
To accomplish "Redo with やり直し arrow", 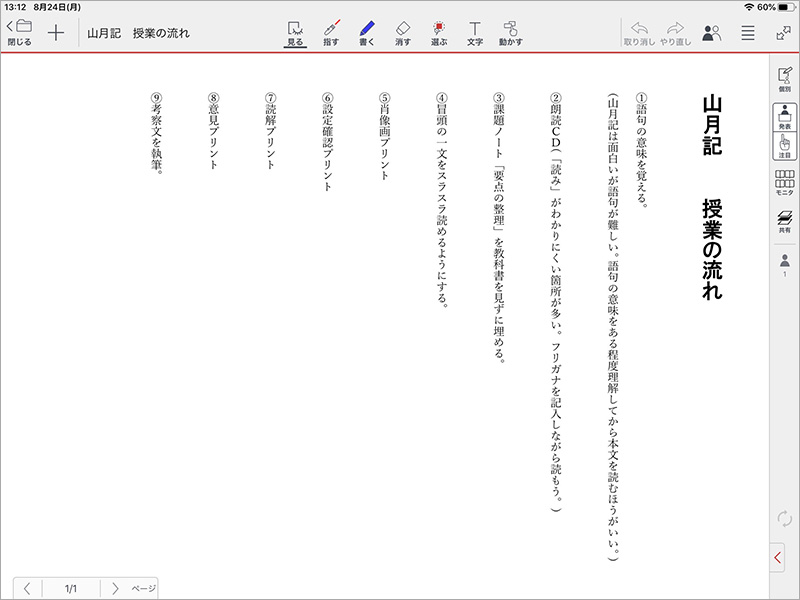I will tap(676, 34).
